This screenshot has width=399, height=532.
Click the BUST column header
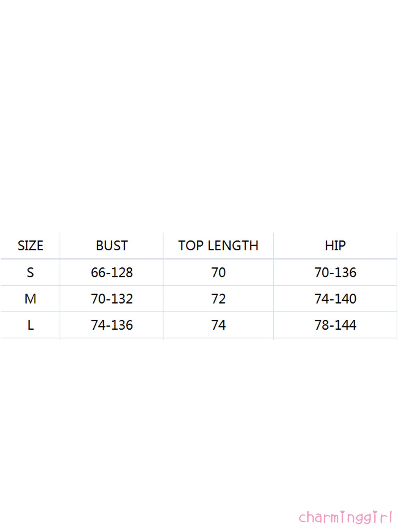[x=112, y=246]
